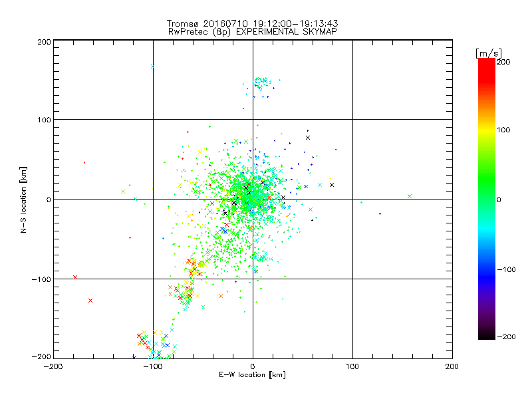Click the 'N-S location [km]' axis label
The image size is (532, 399).
click(x=23, y=200)
